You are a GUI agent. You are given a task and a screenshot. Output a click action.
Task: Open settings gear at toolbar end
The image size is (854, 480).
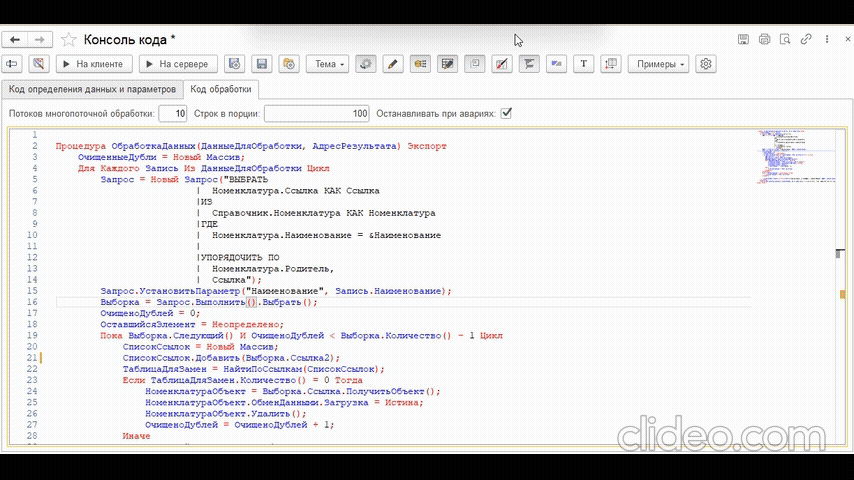pos(705,64)
